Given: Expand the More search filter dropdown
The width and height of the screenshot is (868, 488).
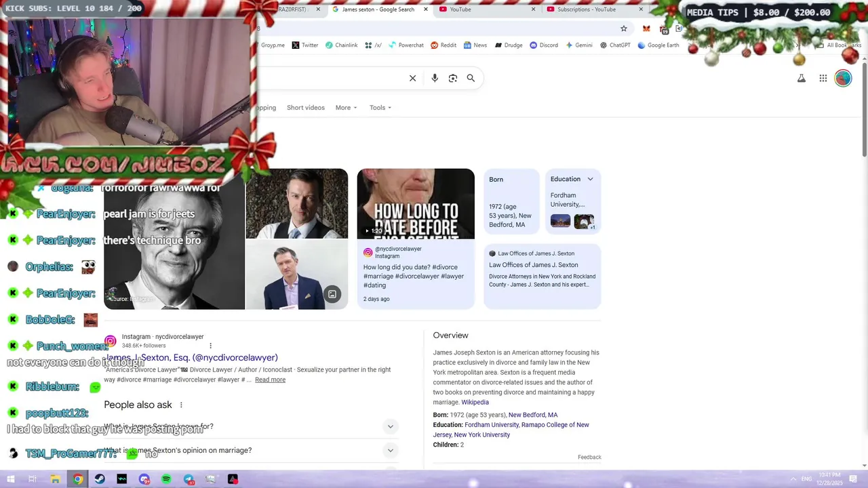Looking at the screenshot, I should pos(346,108).
